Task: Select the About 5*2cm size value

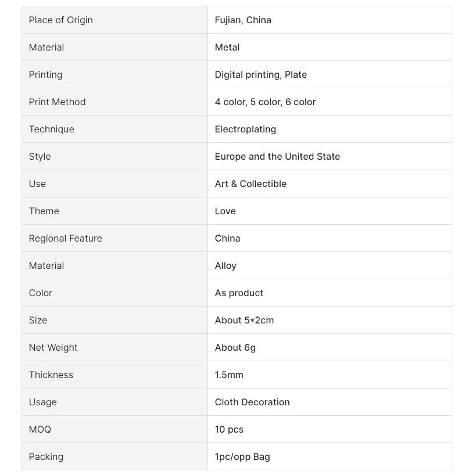Action: [244, 320]
